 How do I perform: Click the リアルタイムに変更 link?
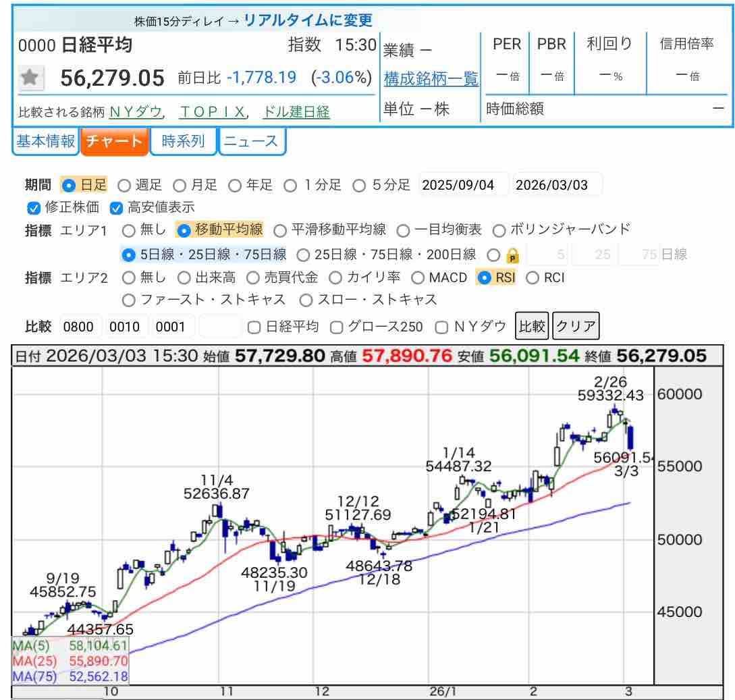[308, 20]
